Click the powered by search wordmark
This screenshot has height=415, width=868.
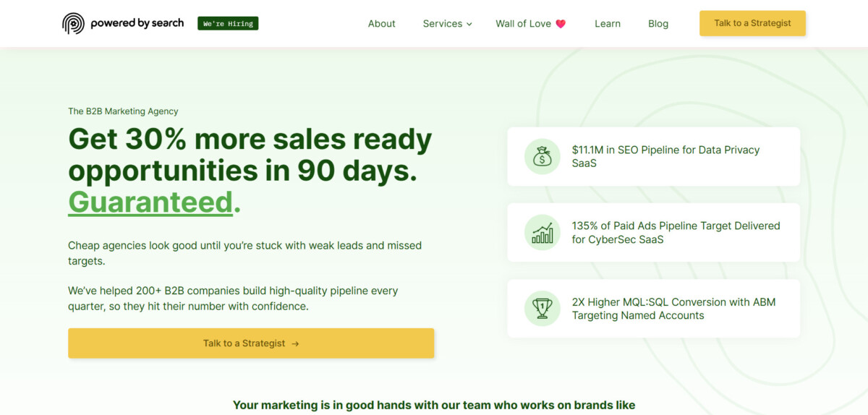(137, 23)
